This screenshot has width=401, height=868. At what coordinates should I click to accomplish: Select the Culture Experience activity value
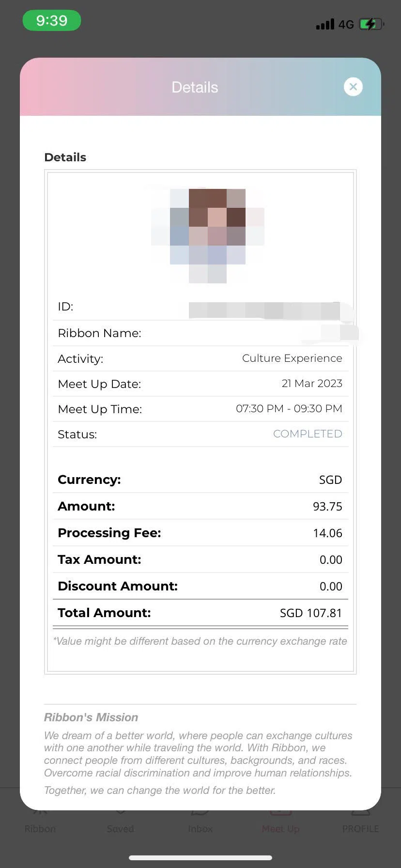point(292,358)
